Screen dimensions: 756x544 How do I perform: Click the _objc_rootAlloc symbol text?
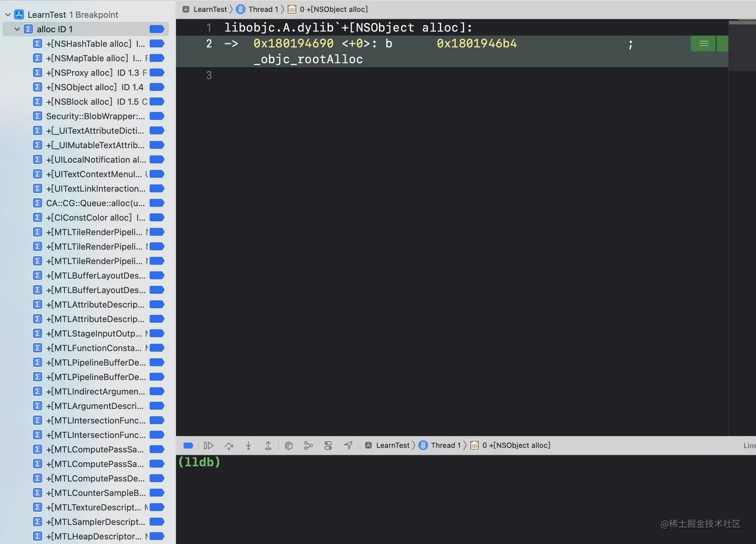308,59
